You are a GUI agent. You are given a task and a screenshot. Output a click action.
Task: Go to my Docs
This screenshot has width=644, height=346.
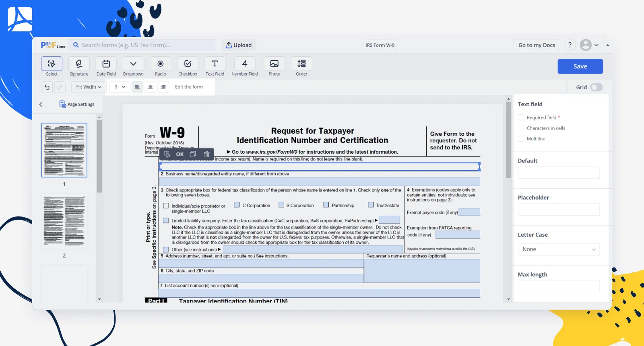click(537, 45)
